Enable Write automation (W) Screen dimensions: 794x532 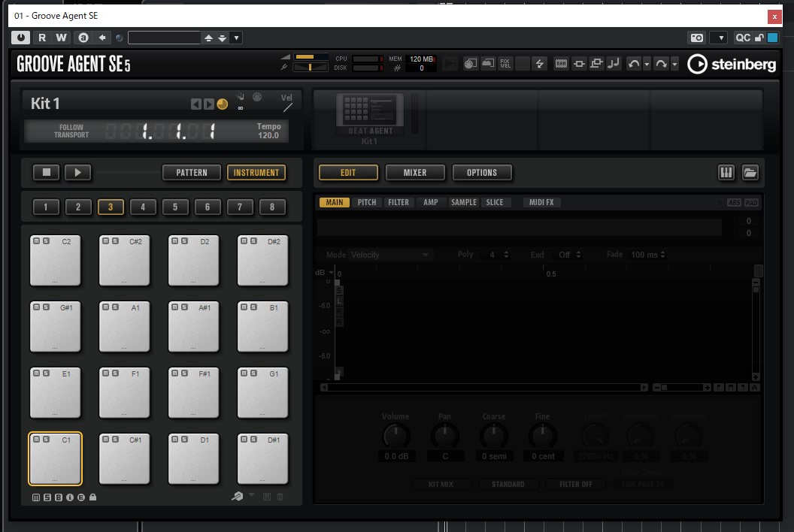pos(61,38)
